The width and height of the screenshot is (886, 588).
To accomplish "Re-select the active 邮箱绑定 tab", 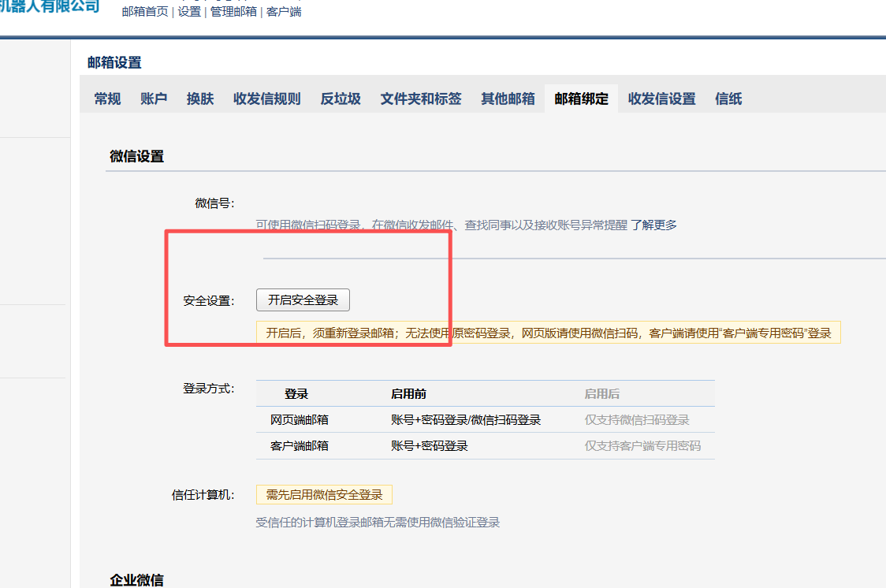I will point(581,99).
